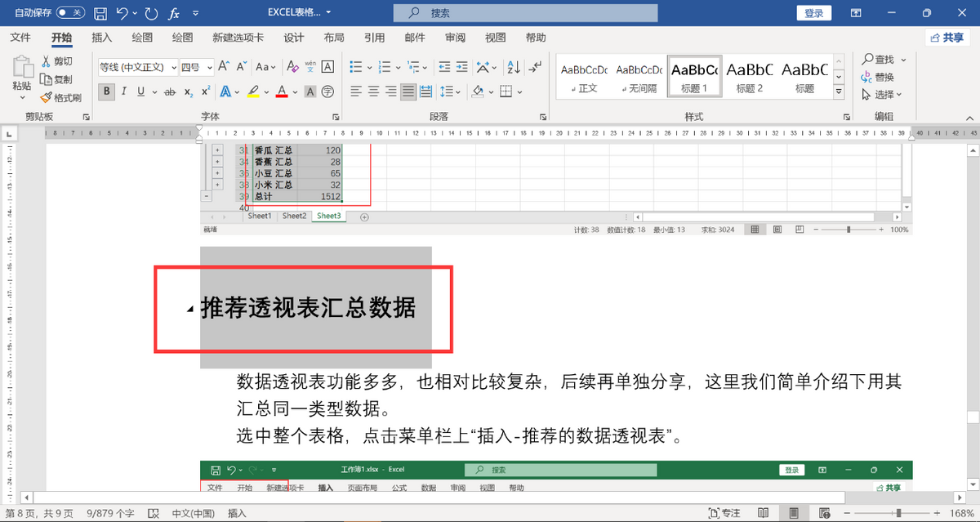980x522 pixels.
Task: Click the Sign in (登录) button
Action: coord(813,13)
